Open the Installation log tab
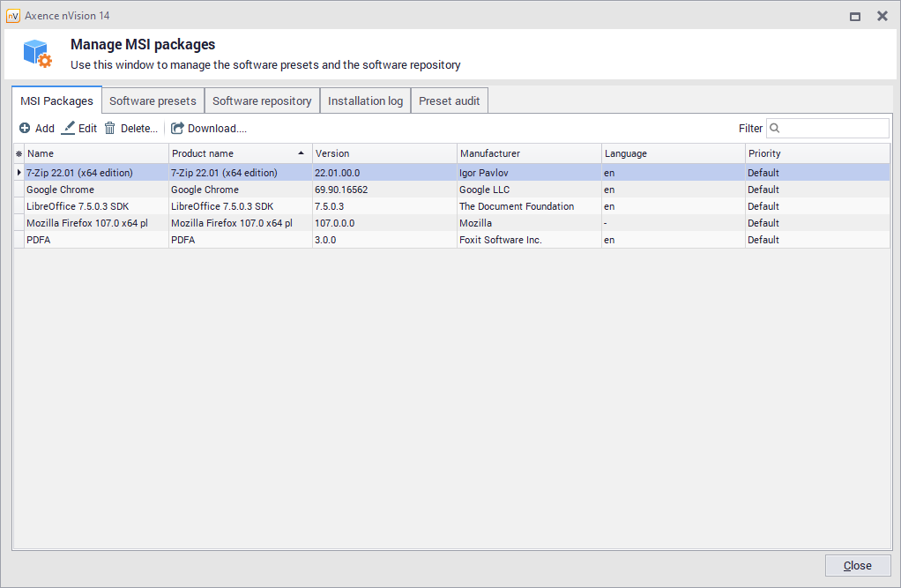This screenshot has width=901, height=588. 365,101
